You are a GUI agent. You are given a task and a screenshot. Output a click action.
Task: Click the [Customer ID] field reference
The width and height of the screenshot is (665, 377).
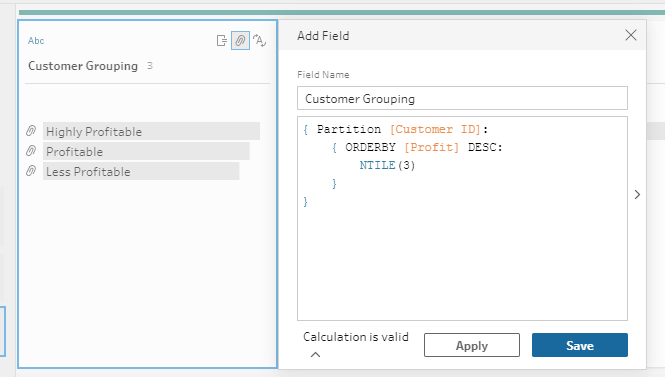click(435, 129)
